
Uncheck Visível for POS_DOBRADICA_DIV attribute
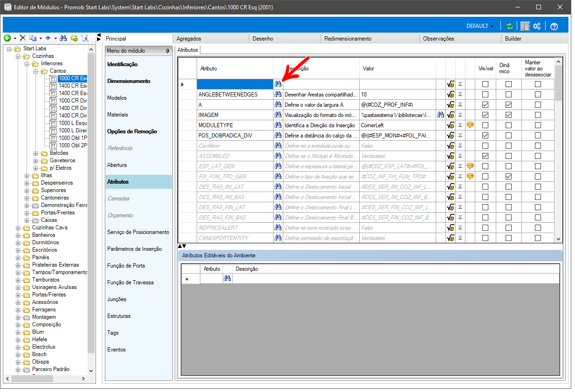[485, 136]
